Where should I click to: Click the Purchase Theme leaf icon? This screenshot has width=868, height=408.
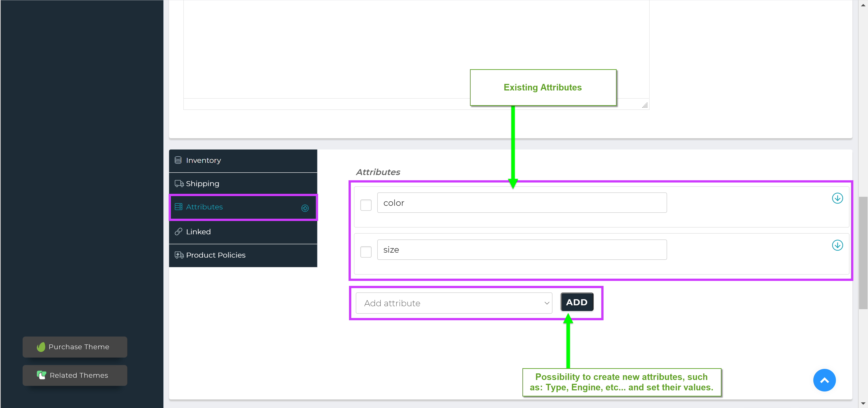(x=41, y=347)
